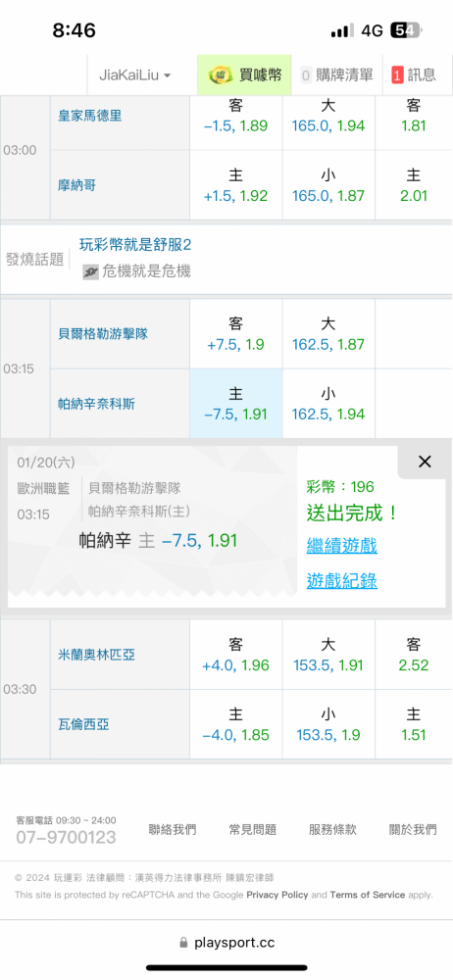Open the 常見問題 FAQ link
This screenshot has width=453, height=980.
tap(253, 830)
